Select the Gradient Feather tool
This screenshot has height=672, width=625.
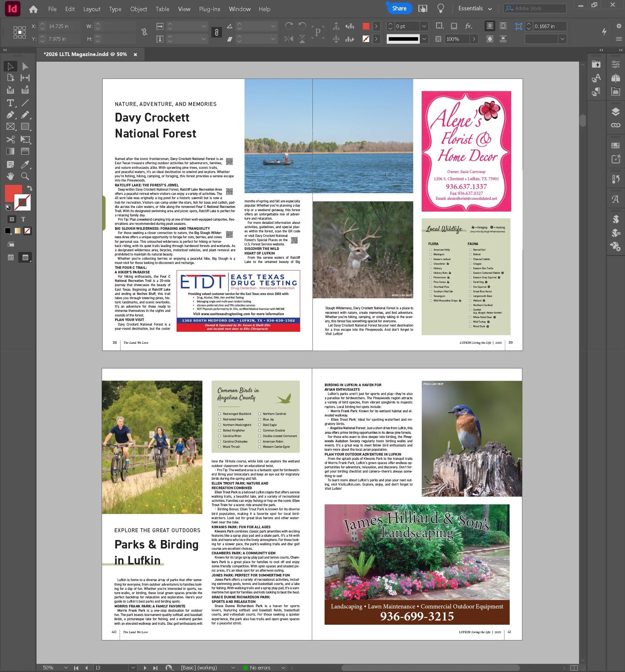25,152
